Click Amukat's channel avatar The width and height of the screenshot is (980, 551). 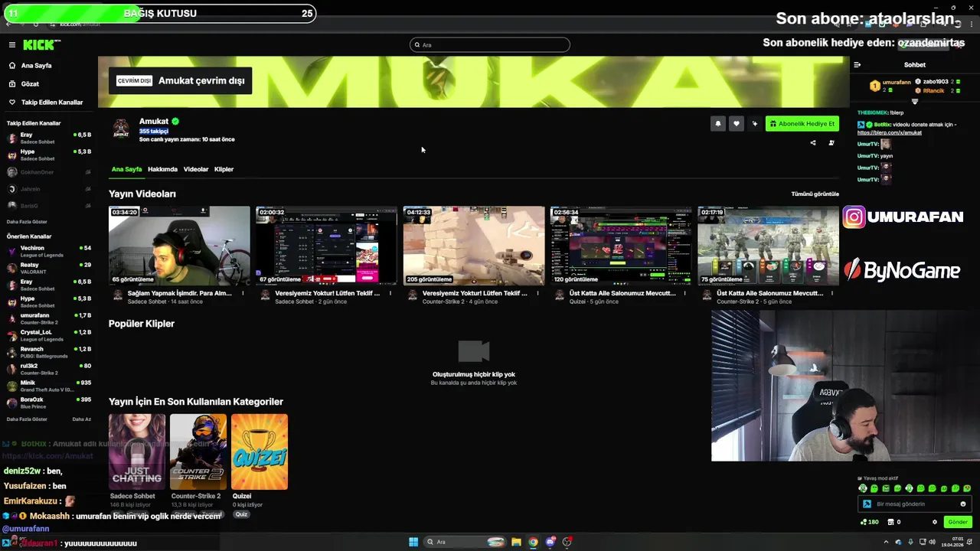[121, 129]
